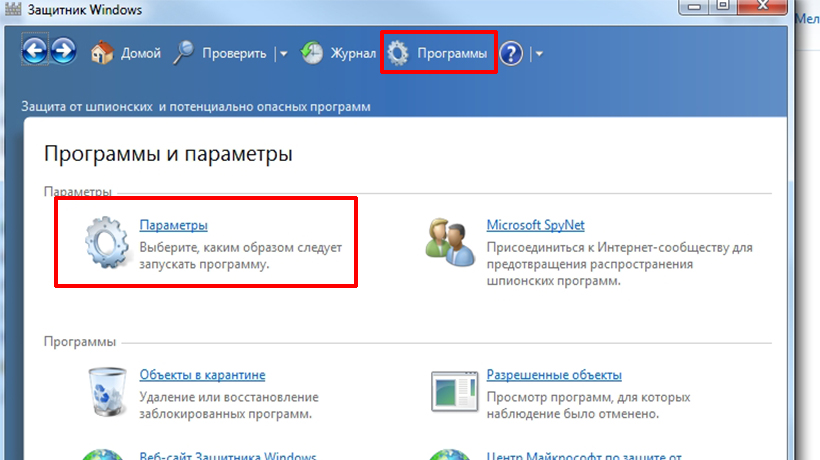The height and width of the screenshot is (460, 820).
Task: Open the Программы toolbar label
Action: [x=452, y=53]
